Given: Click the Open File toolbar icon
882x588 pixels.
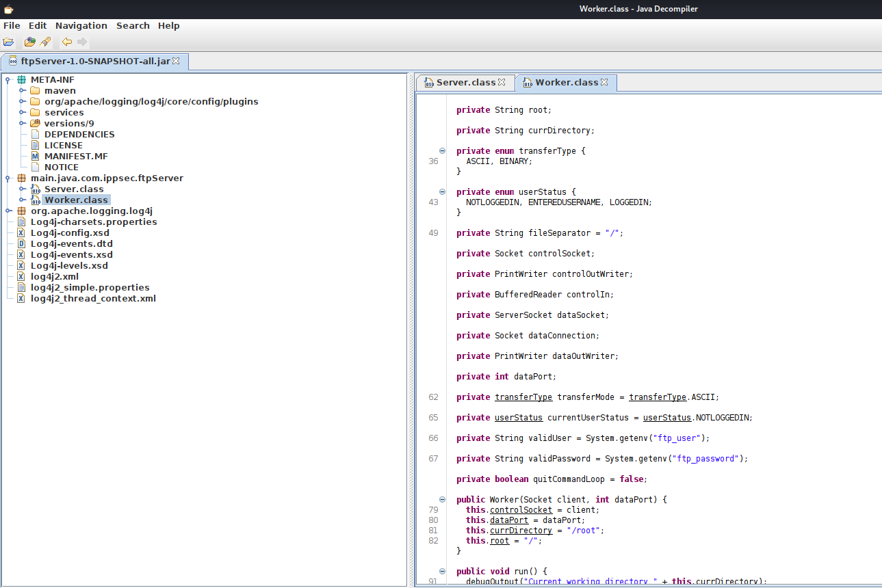Looking at the screenshot, I should (8, 42).
